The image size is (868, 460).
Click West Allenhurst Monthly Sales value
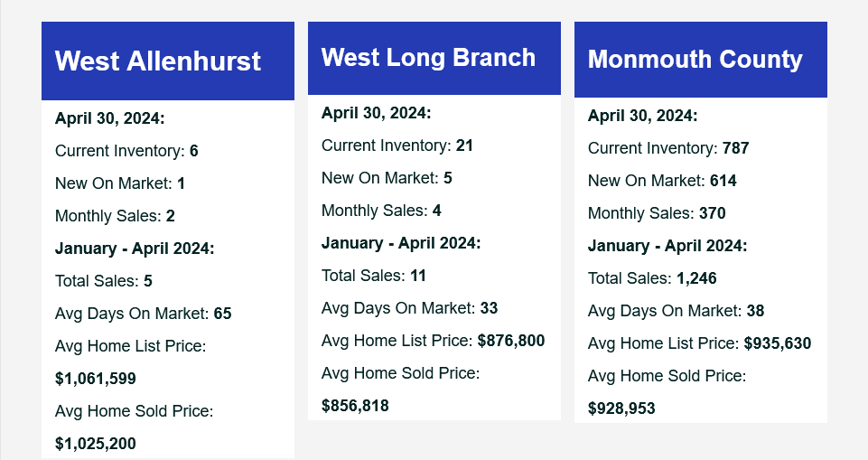[171, 216]
